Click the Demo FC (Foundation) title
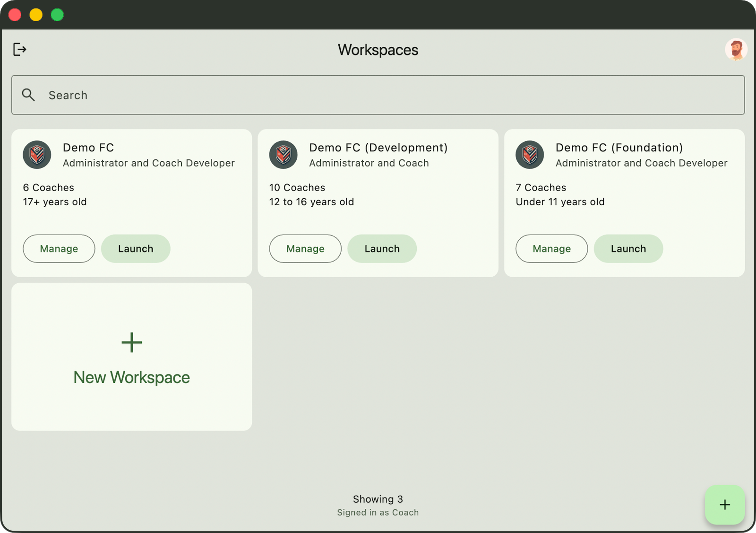This screenshot has height=533, width=756. point(619,148)
